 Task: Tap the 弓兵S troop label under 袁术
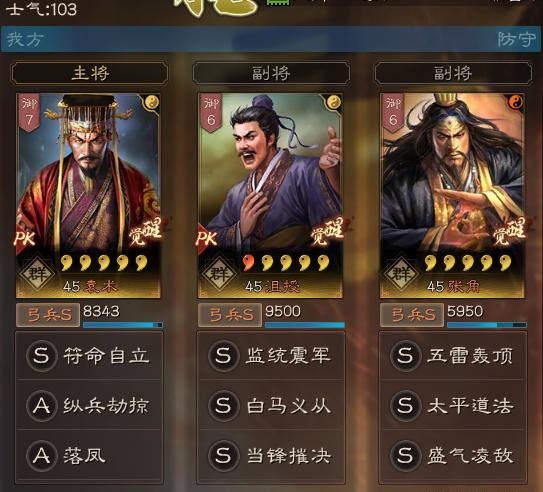point(48,315)
